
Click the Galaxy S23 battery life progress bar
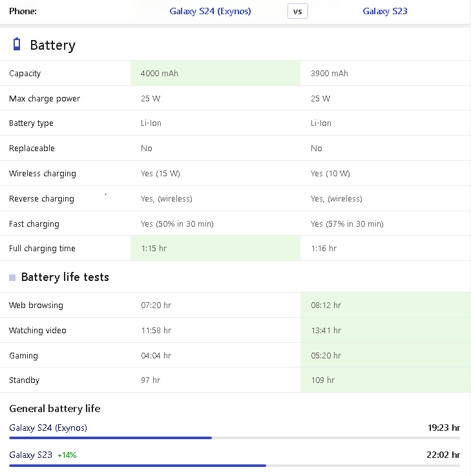tap(235, 465)
